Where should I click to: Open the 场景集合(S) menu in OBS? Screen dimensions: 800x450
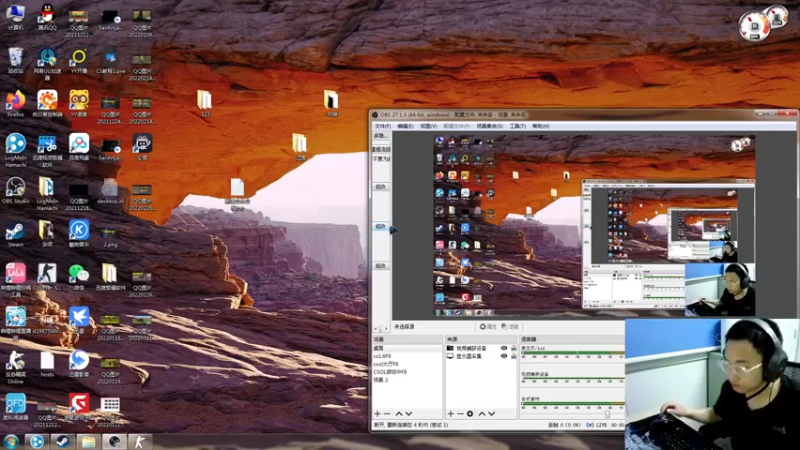click(489, 126)
